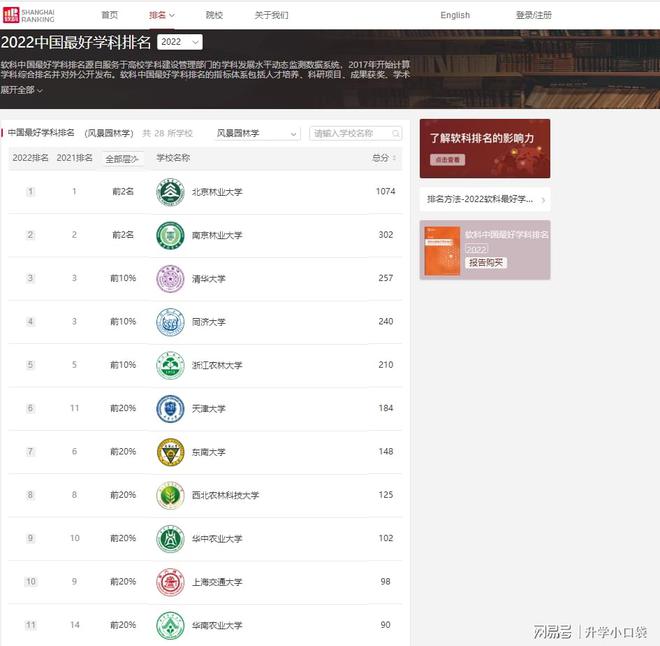Click 前10% level in 清华大学 row
Image resolution: width=660 pixels, height=646 pixels.
click(x=123, y=278)
